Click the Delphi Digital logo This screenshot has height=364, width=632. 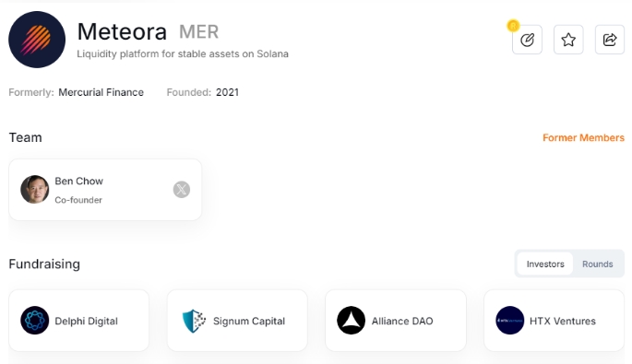pos(35,321)
